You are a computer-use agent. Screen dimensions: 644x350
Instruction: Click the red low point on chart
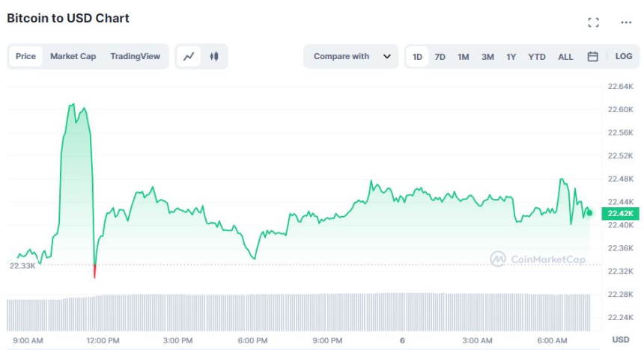(94, 271)
